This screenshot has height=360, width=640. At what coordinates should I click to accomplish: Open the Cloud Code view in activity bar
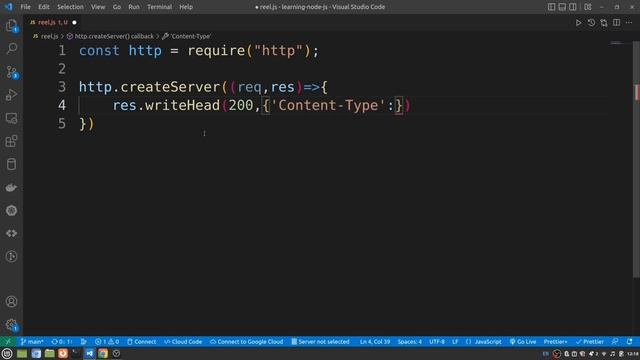pyautogui.click(x=11, y=233)
